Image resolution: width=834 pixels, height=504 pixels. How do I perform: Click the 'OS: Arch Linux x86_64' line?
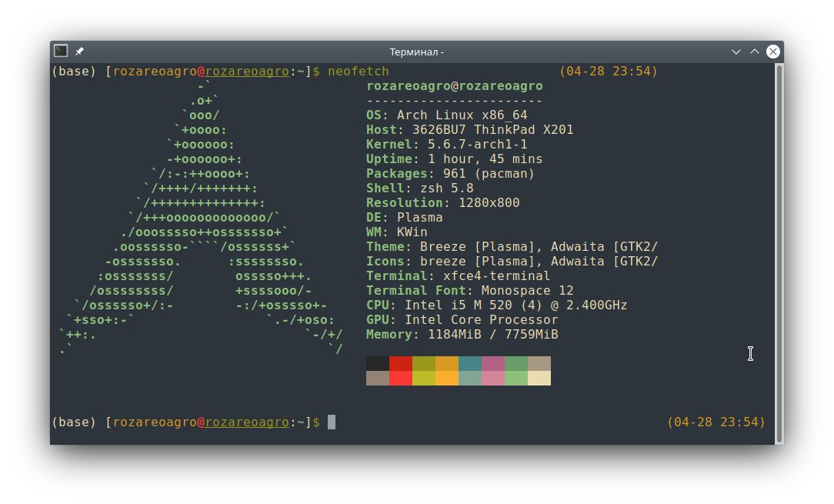(x=447, y=115)
